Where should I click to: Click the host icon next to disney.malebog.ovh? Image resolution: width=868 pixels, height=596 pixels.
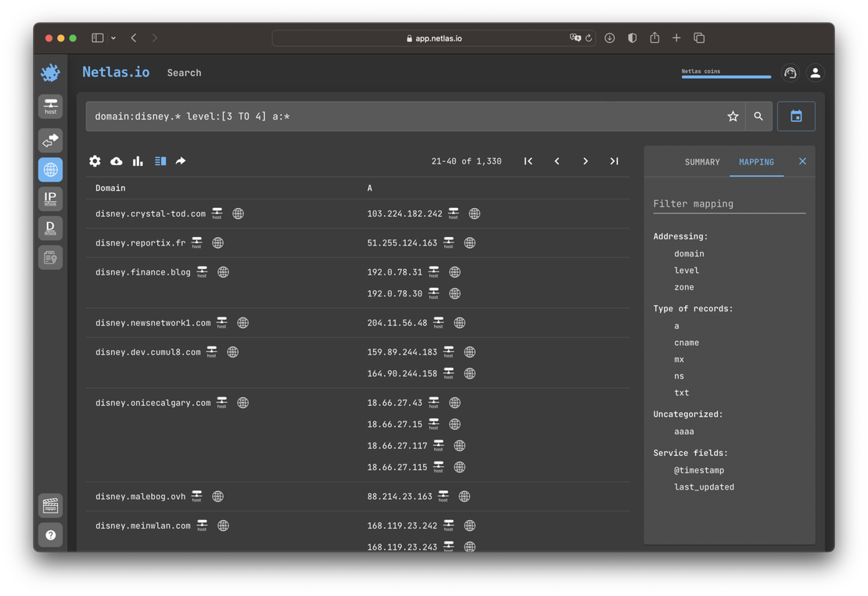[x=197, y=497]
